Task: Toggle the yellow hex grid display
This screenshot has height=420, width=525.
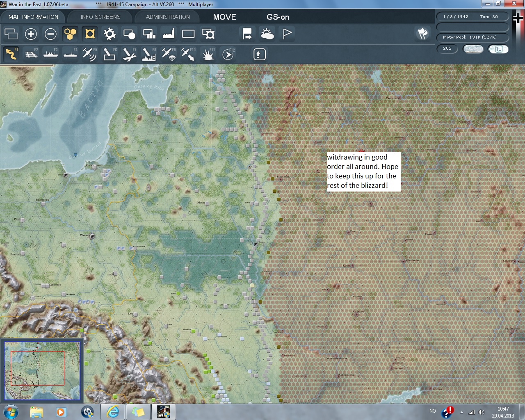Action: point(70,34)
